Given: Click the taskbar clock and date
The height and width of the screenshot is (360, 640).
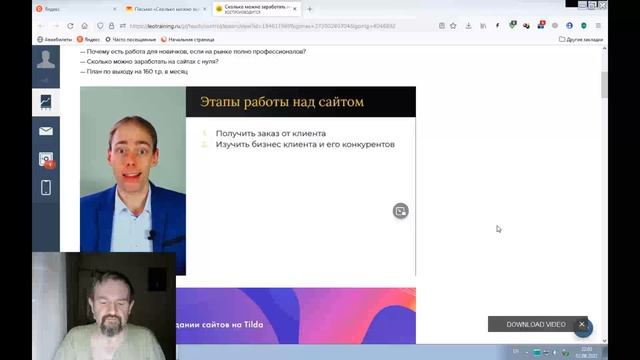Looking at the screenshot, I should (587, 353).
